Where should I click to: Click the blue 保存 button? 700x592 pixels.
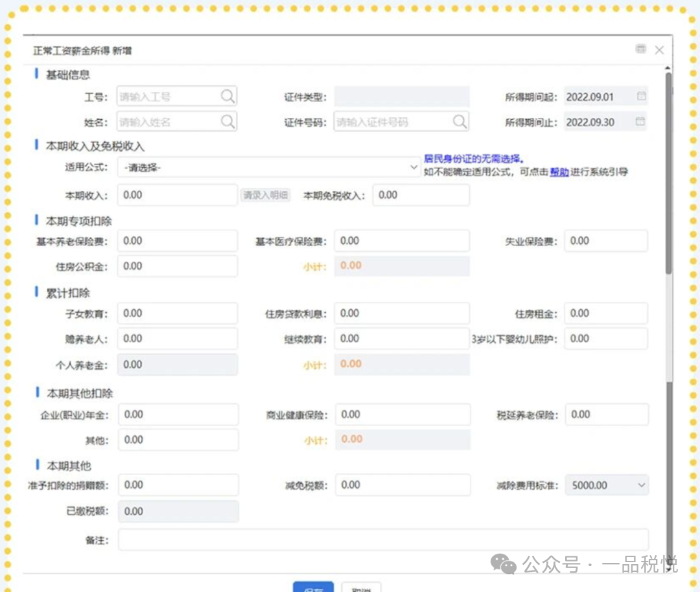[313, 588]
